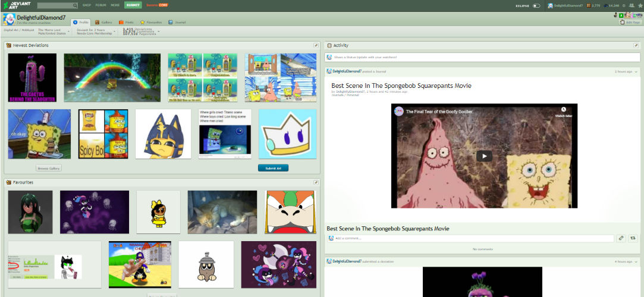Viewport: 644px width, 297px height.
Task: Switch to the Favourites tab
Action: point(151,22)
